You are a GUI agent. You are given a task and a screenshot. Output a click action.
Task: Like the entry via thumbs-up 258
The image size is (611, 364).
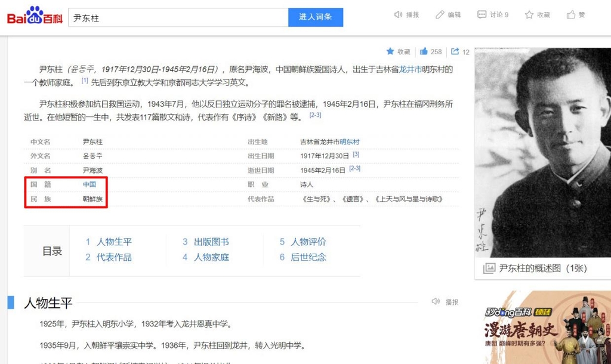pyautogui.click(x=424, y=52)
